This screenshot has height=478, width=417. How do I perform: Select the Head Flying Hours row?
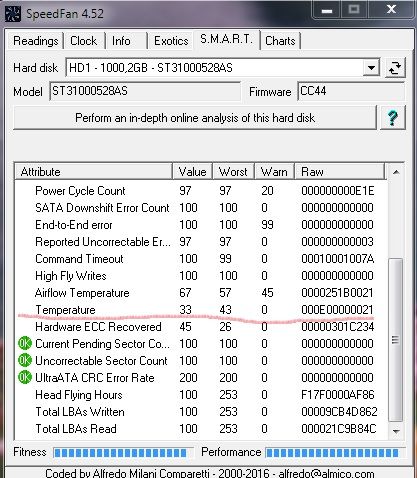[201, 395]
